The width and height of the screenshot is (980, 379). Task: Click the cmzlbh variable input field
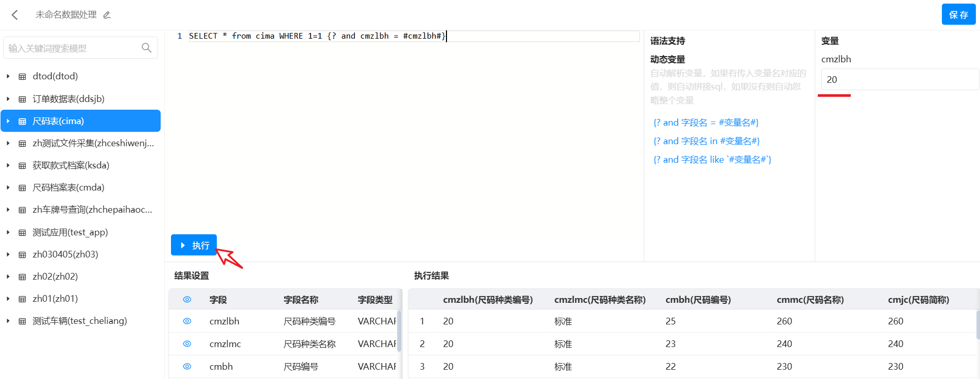point(899,80)
